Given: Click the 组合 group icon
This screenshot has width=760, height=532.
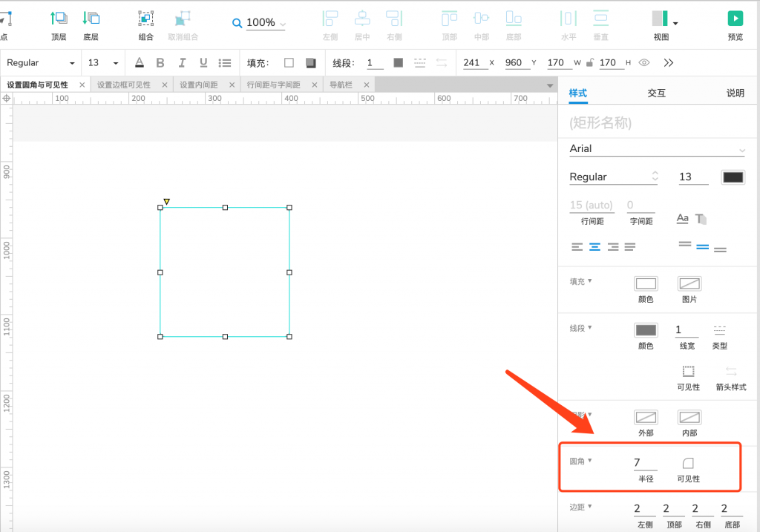Looking at the screenshot, I should 146,19.
